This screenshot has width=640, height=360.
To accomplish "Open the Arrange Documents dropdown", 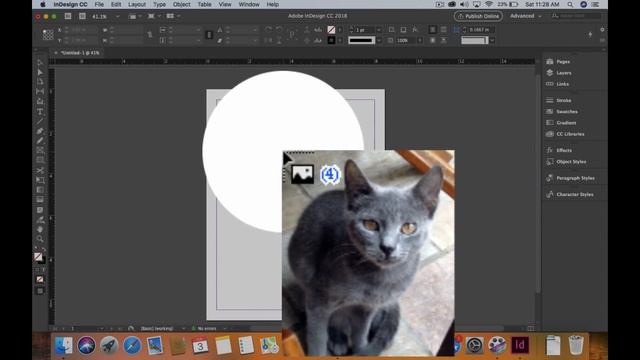I will (172, 16).
